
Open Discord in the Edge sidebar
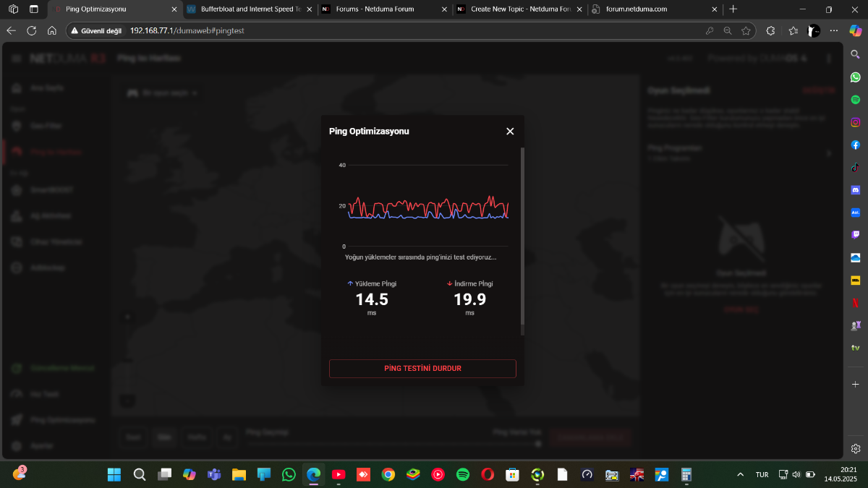(856, 189)
